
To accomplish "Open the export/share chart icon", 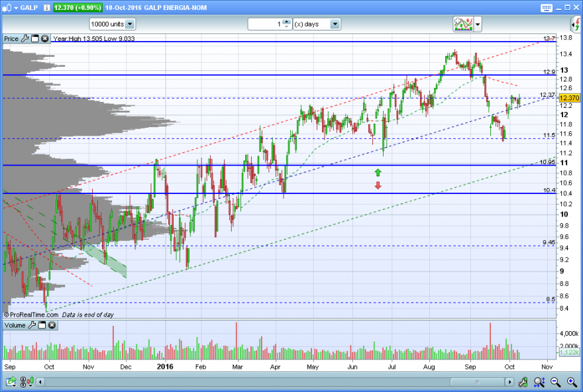I will [x=11, y=381].
